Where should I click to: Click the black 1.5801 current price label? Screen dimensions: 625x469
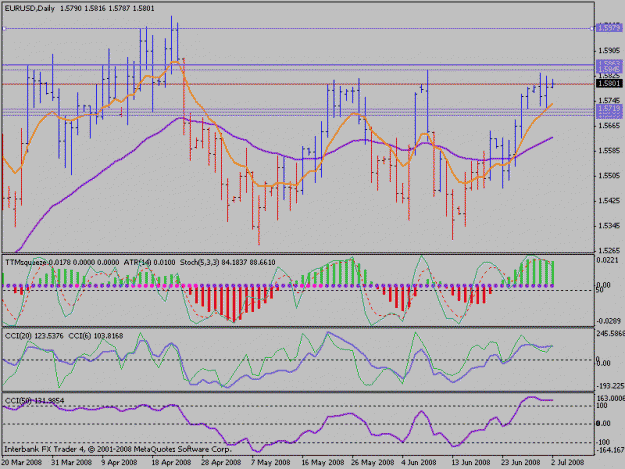point(609,83)
